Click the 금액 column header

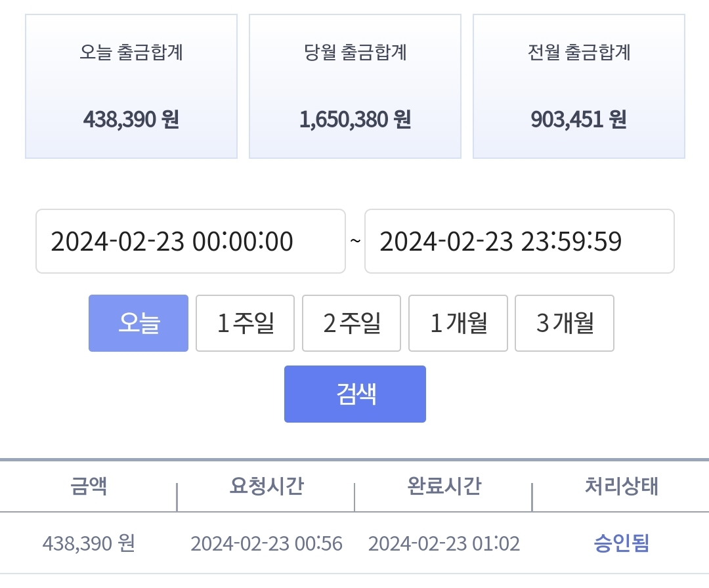[89, 486]
